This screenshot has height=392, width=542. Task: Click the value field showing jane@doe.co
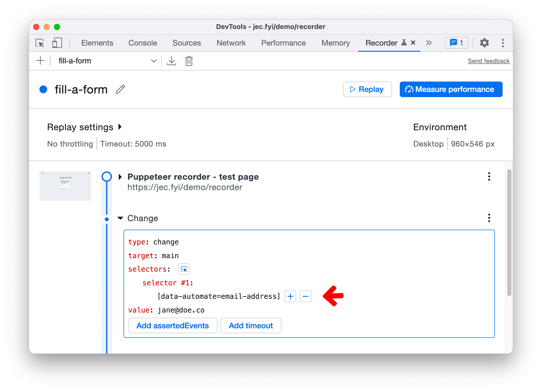[x=181, y=310]
